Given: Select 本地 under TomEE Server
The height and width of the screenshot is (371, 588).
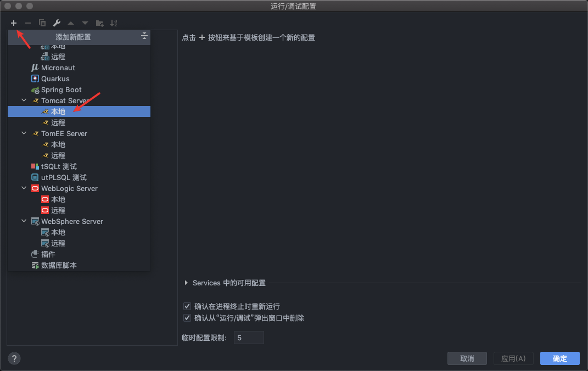Looking at the screenshot, I should point(79,144).
